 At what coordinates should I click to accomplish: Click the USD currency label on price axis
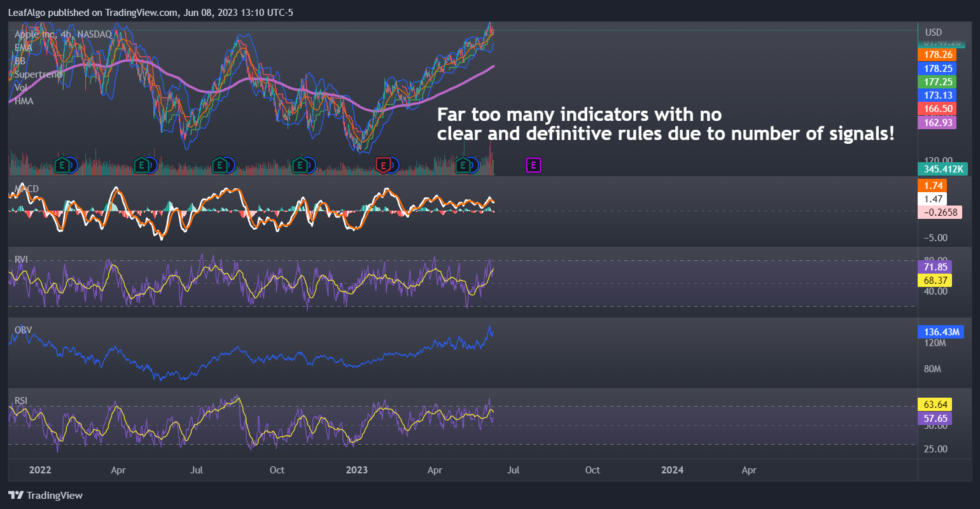[x=934, y=32]
